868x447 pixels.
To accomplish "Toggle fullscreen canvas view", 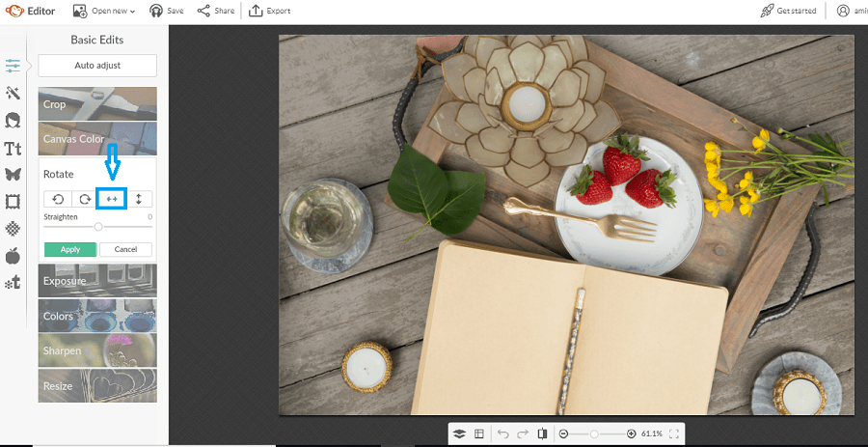I will coord(674,434).
